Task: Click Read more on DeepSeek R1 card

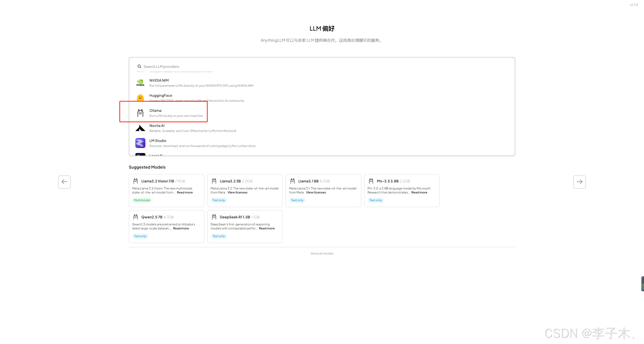Action: [267, 228]
